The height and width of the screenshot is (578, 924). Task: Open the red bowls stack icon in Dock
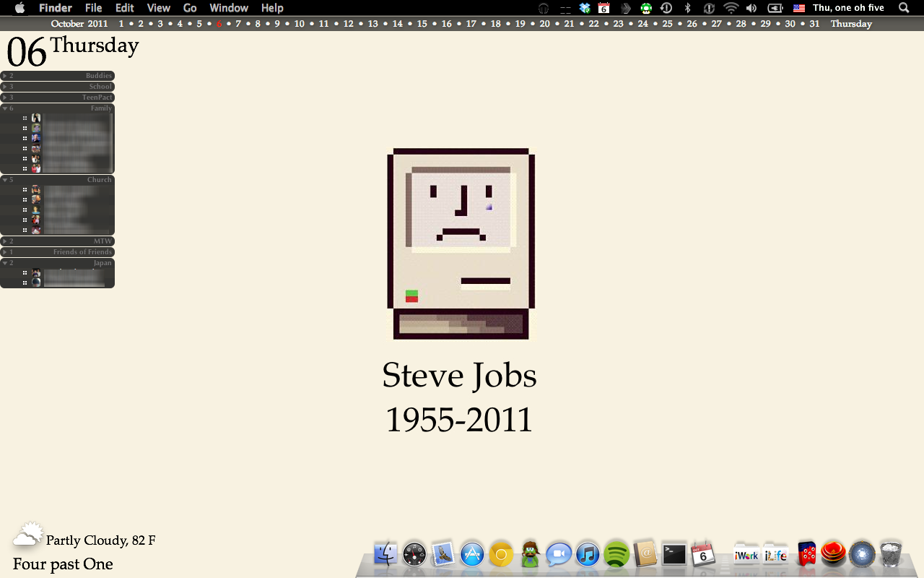(834, 555)
